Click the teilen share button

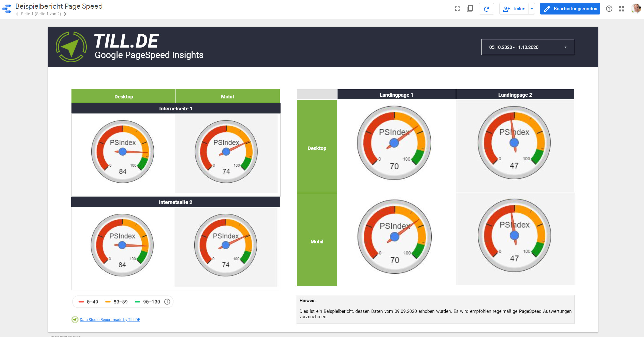pyautogui.click(x=514, y=9)
